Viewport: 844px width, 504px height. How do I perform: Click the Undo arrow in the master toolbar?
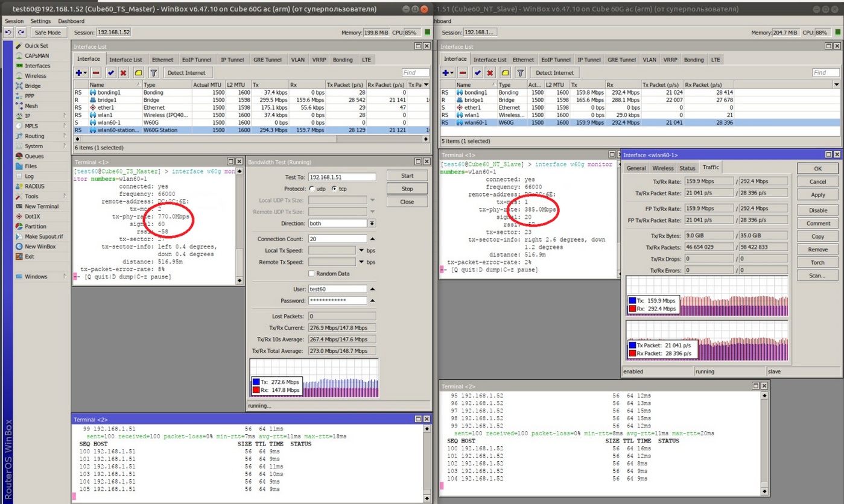point(9,32)
